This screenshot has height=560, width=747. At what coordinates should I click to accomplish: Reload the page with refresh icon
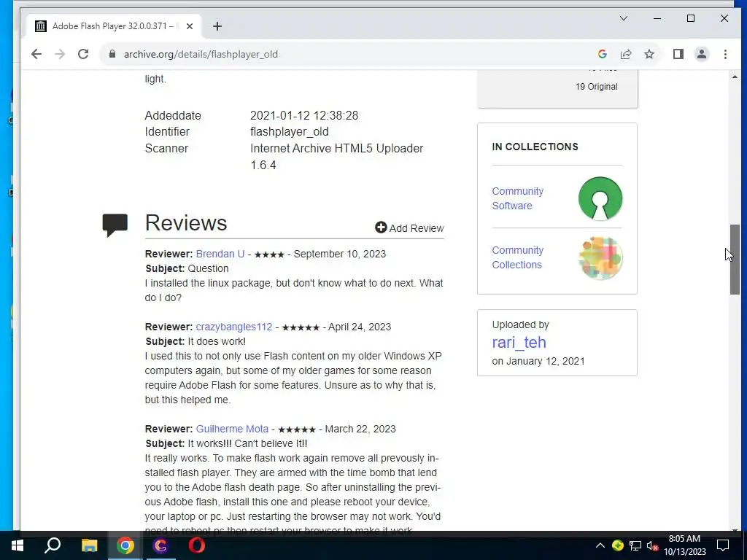[x=83, y=54]
